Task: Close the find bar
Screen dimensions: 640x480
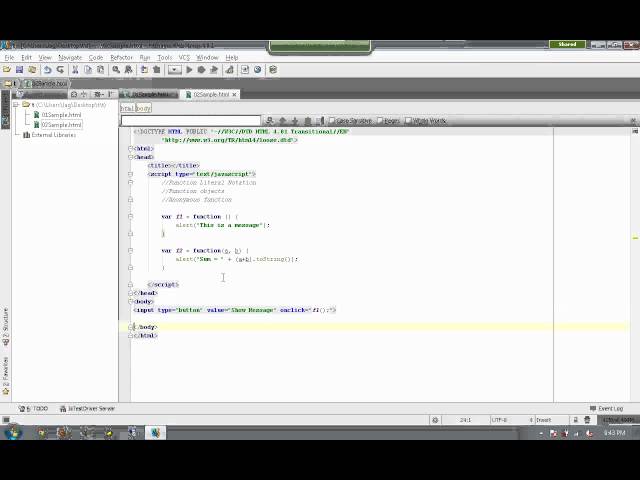Action: click(633, 120)
